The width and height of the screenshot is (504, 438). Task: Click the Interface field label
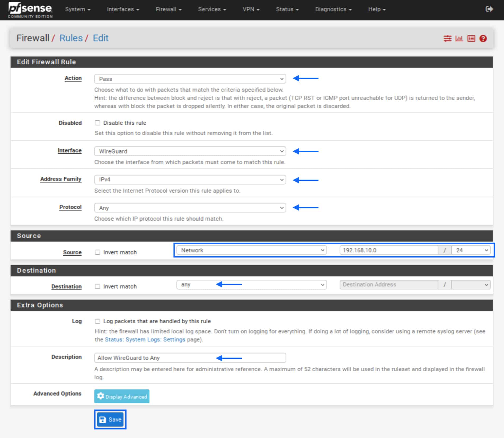click(70, 150)
